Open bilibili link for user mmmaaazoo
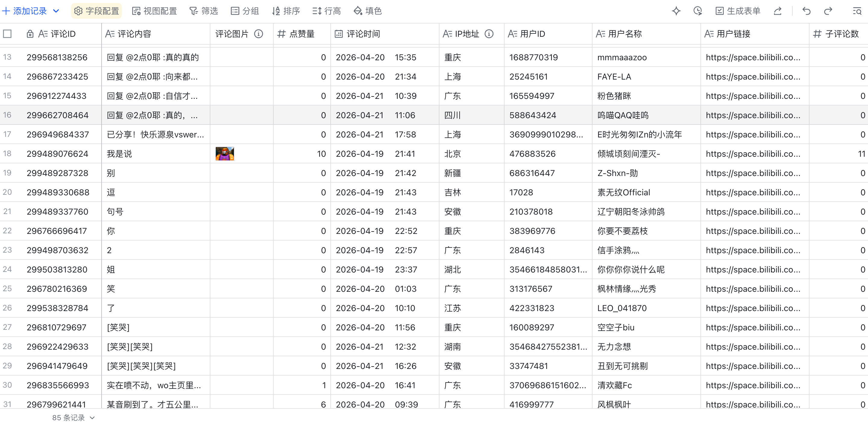This screenshot has height=422, width=868. (x=753, y=57)
